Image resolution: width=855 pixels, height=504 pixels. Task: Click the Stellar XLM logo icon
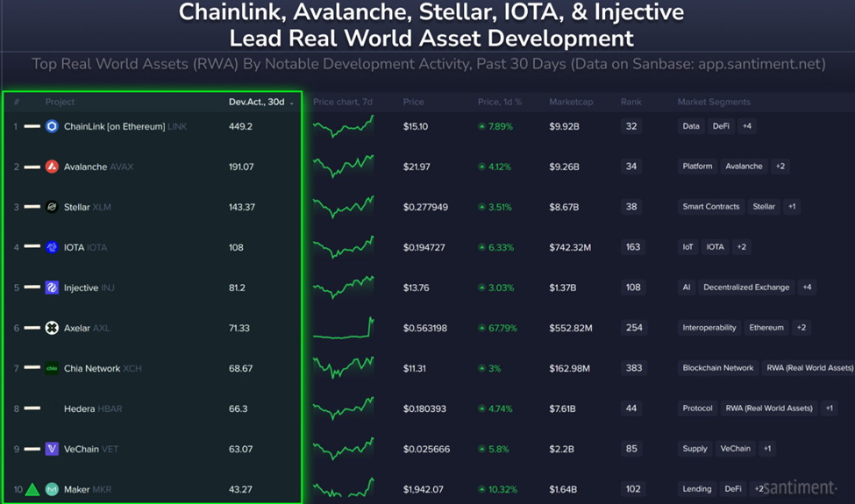click(x=52, y=207)
